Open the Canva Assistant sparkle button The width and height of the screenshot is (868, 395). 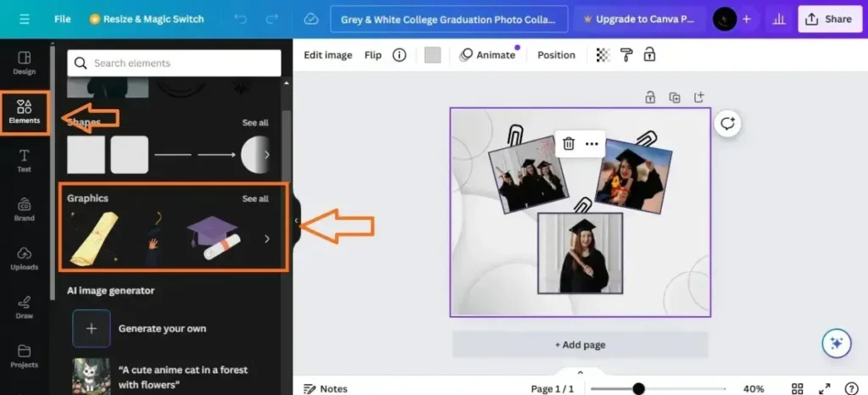[x=837, y=343]
